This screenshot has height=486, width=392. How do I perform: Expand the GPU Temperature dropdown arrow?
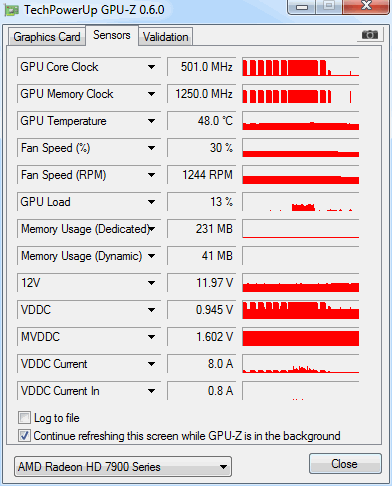point(151,121)
